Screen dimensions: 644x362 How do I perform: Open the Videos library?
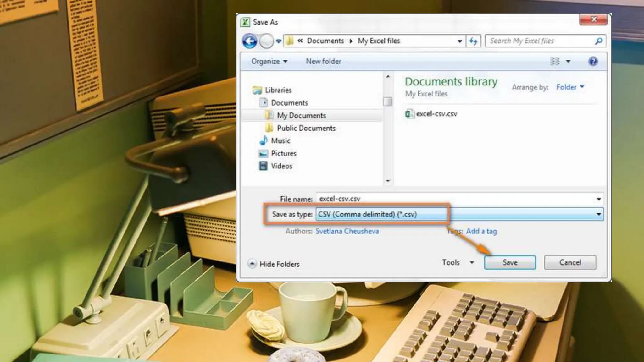pos(281,166)
